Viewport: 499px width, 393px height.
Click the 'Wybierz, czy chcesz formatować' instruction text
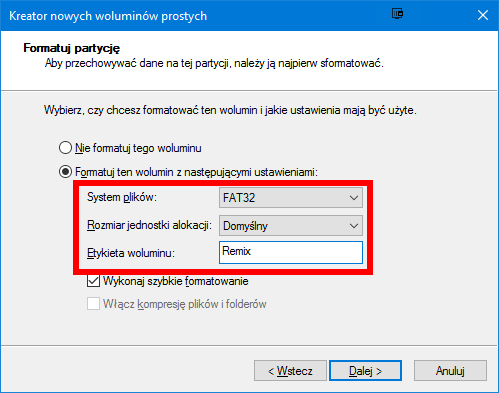pos(230,110)
